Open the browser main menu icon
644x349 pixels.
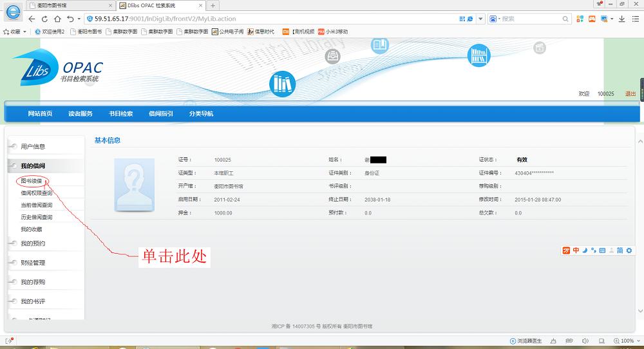[636, 19]
